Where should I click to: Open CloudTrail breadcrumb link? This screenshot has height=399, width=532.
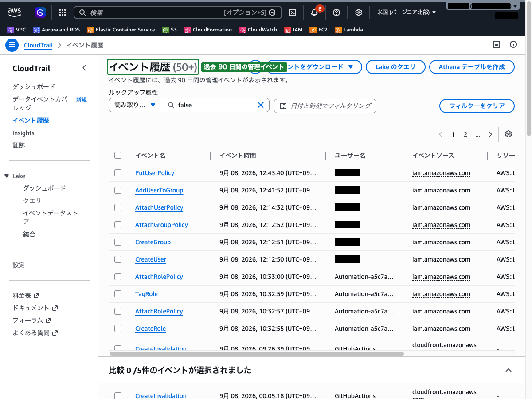tap(38, 45)
